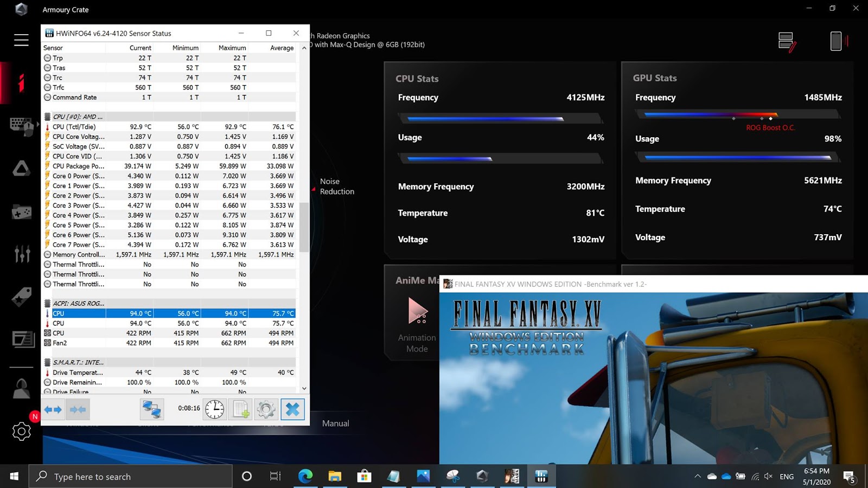This screenshot has width=868, height=488.
Task: Open Task View on the taskbar
Action: (x=276, y=476)
